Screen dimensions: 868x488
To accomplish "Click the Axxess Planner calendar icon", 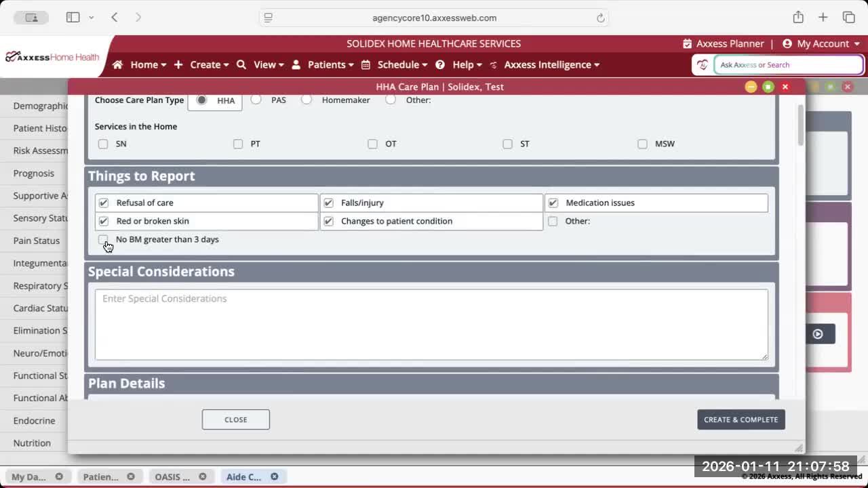I will point(688,43).
